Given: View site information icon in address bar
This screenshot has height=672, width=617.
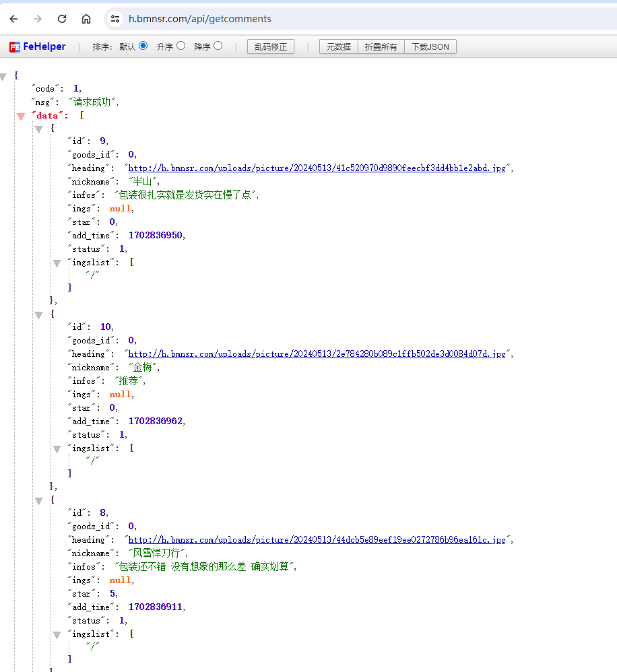Looking at the screenshot, I should coord(115,19).
